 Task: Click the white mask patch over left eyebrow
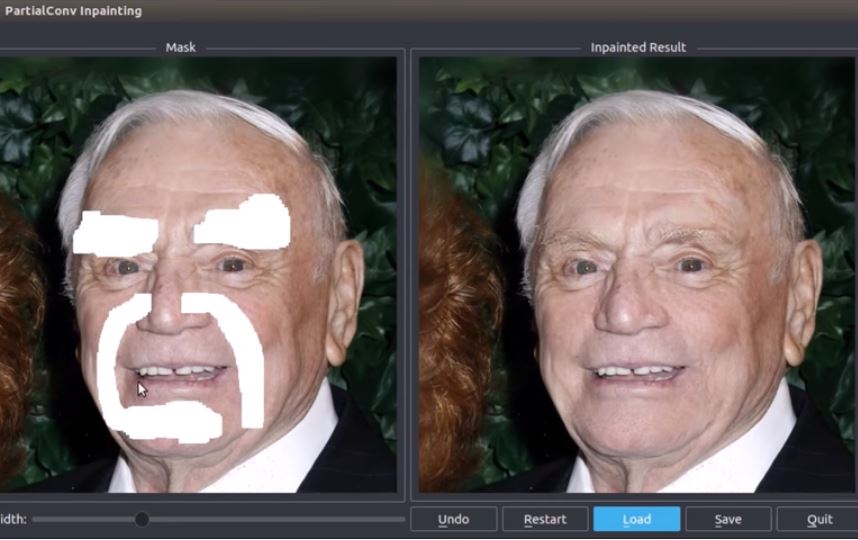pyautogui.click(x=115, y=232)
